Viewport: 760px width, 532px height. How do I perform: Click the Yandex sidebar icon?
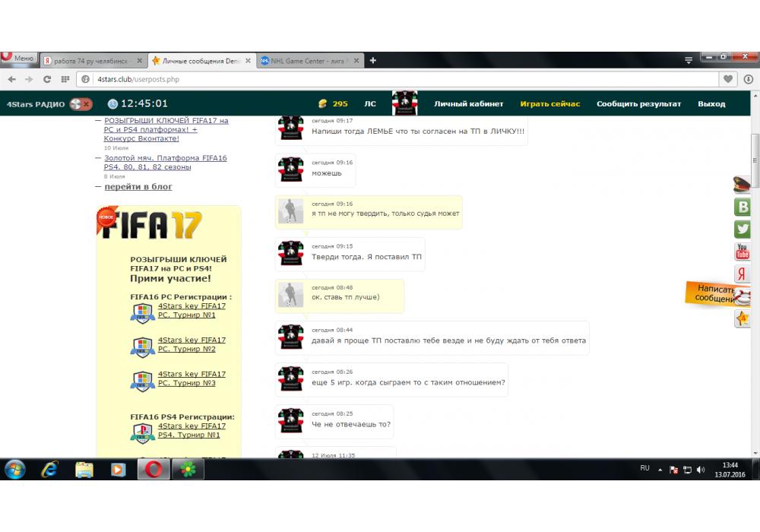pyautogui.click(x=743, y=274)
